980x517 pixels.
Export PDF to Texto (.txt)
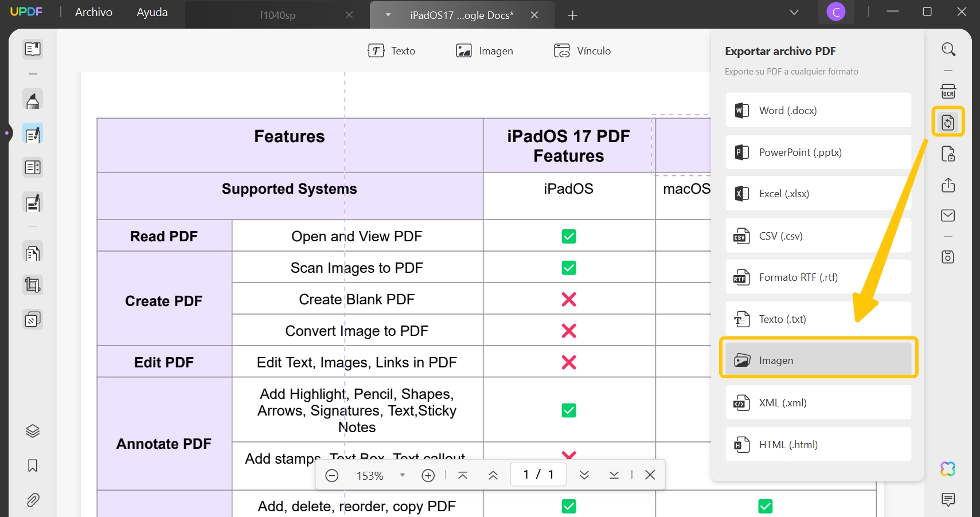[x=818, y=319]
